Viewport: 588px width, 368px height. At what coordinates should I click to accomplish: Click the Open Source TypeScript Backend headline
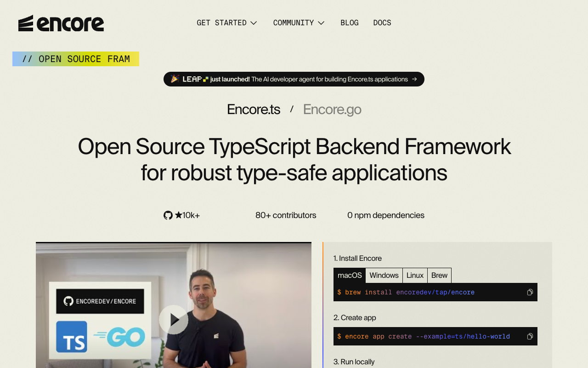coord(294,160)
